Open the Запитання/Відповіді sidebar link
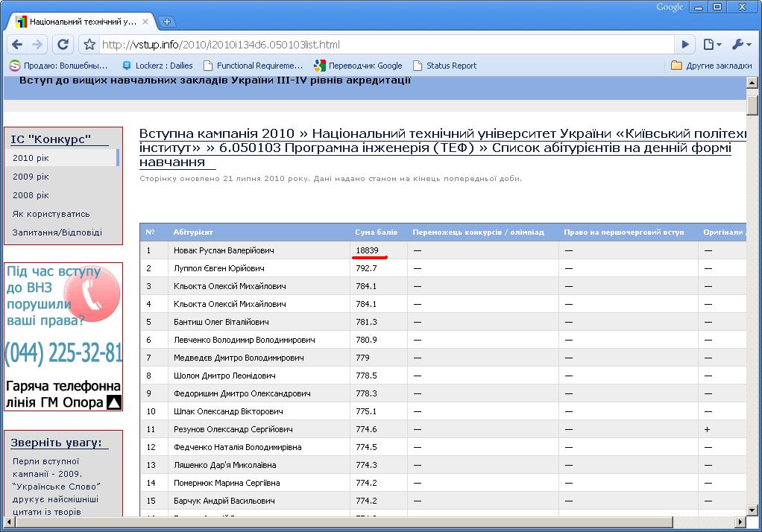The image size is (762, 532). pos(57,232)
